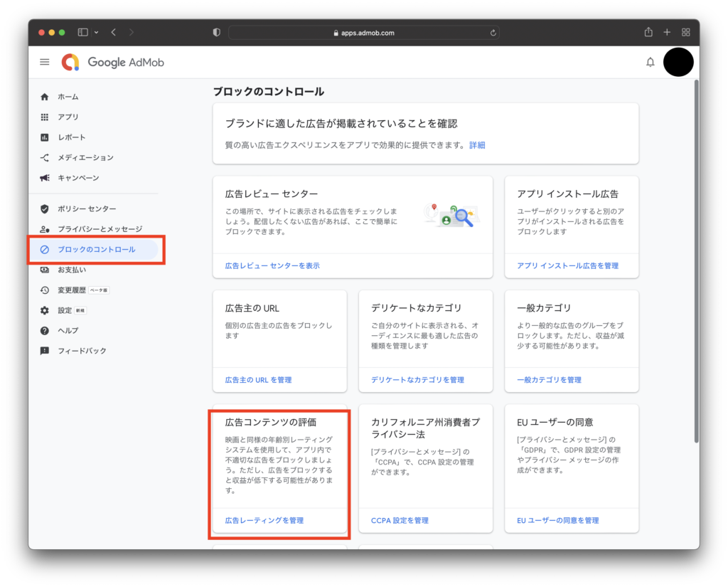
Task: Click the Home icon in sidebar
Action: [x=45, y=97]
